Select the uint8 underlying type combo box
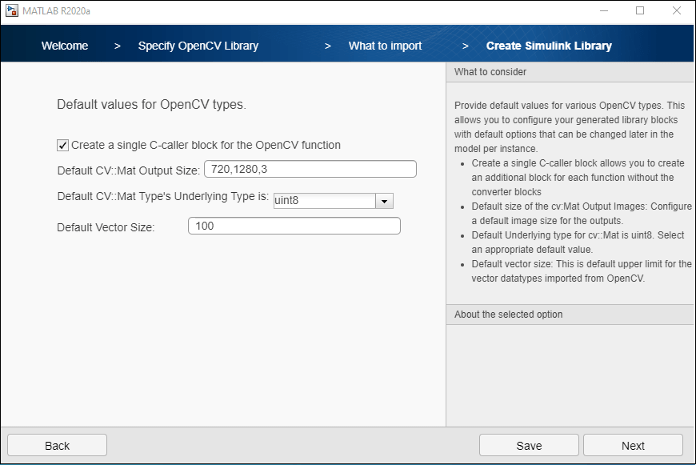This screenshot has width=696, height=465. pyautogui.click(x=333, y=201)
